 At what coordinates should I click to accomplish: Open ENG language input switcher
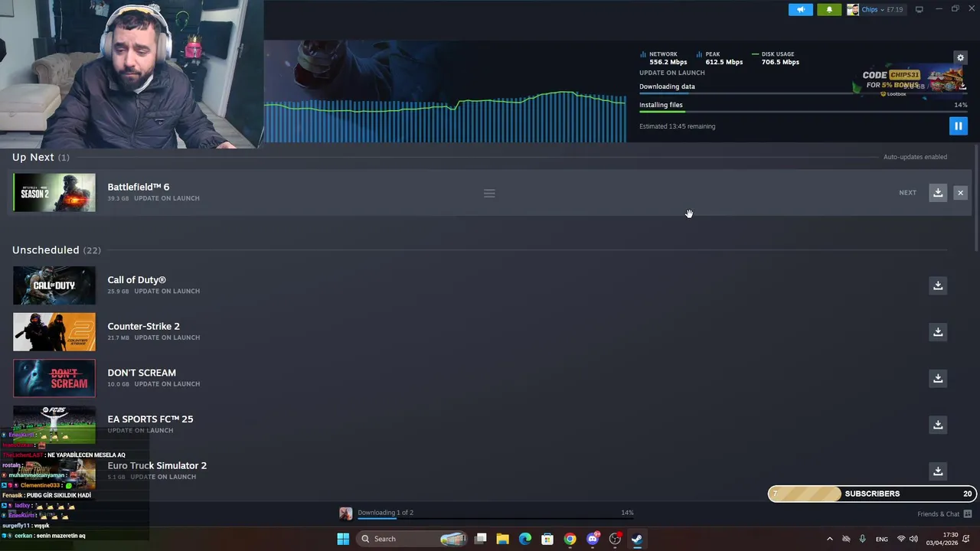click(882, 539)
